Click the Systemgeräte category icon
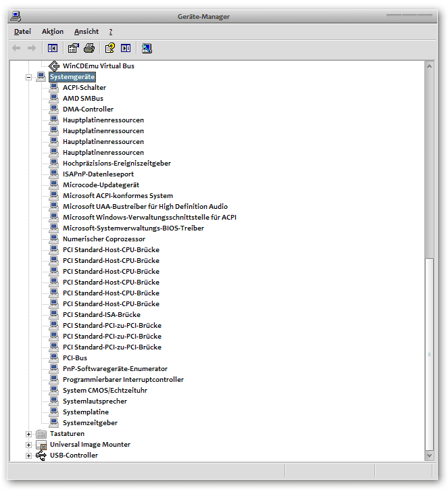The image size is (448, 490). (x=41, y=76)
